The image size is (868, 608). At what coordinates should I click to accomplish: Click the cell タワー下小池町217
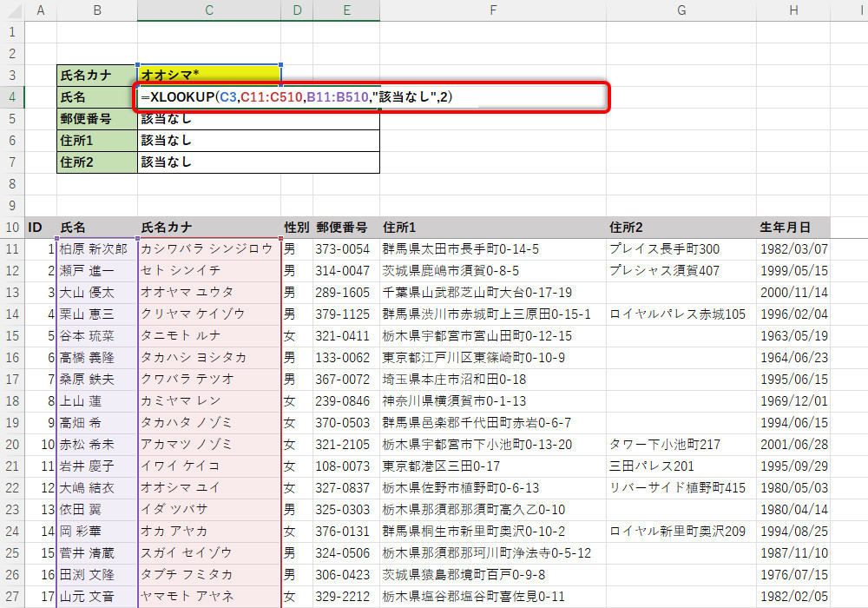coord(681,445)
